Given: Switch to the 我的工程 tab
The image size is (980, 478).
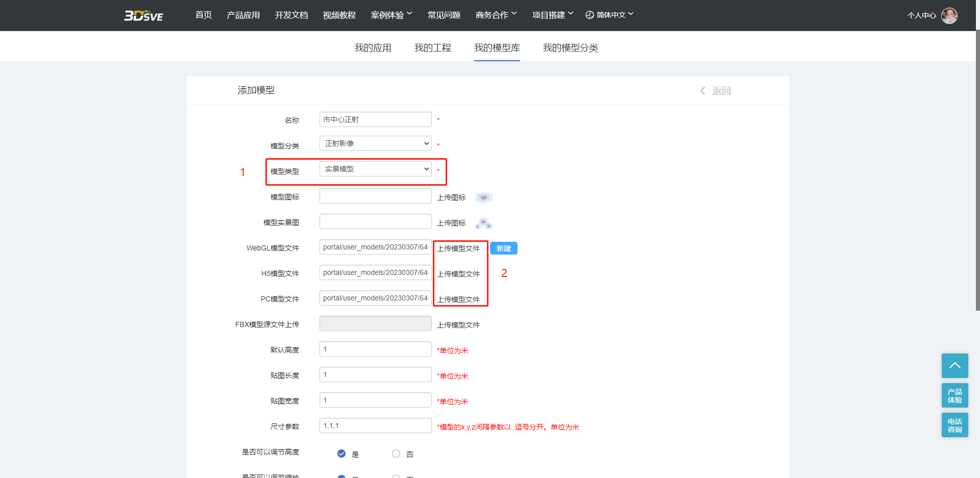Looking at the screenshot, I should [x=432, y=47].
